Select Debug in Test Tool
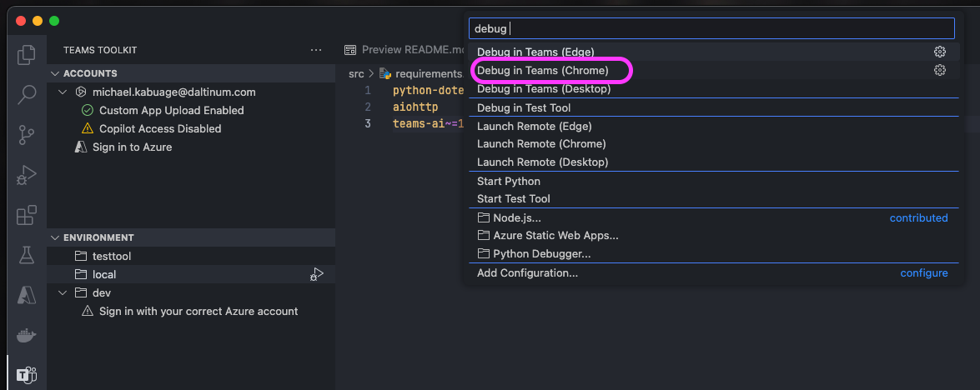This screenshot has width=980, height=390. (x=714, y=108)
